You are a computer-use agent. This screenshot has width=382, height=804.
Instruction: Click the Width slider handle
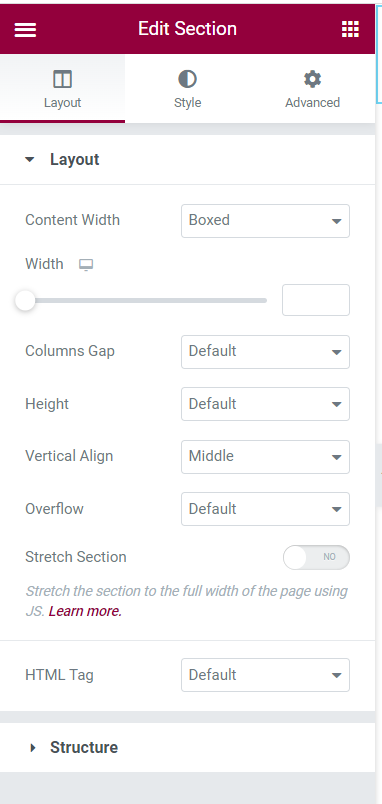click(25, 300)
